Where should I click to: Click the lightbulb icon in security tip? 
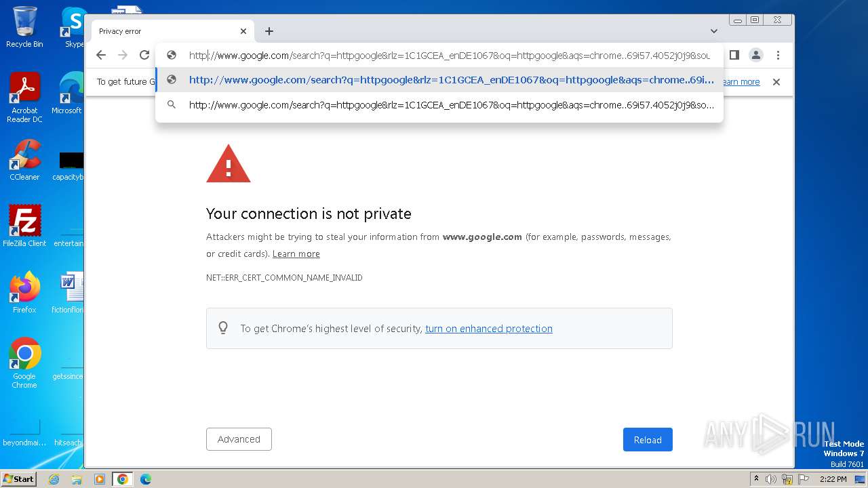point(222,328)
